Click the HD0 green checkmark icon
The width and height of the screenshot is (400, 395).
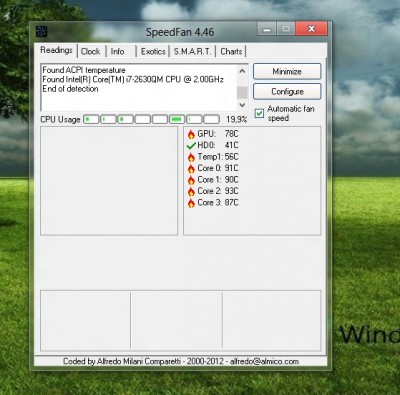click(x=191, y=146)
